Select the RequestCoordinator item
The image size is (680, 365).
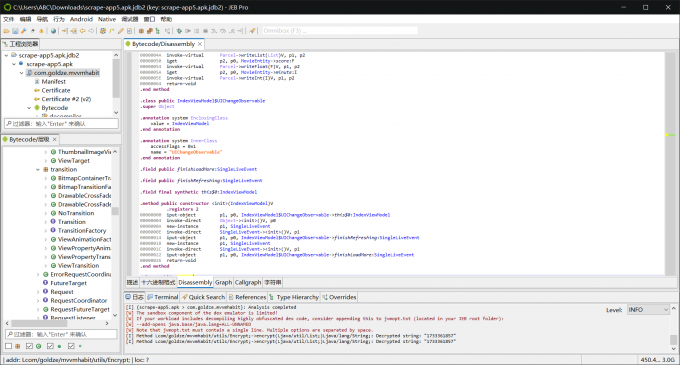(x=78, y=300)
